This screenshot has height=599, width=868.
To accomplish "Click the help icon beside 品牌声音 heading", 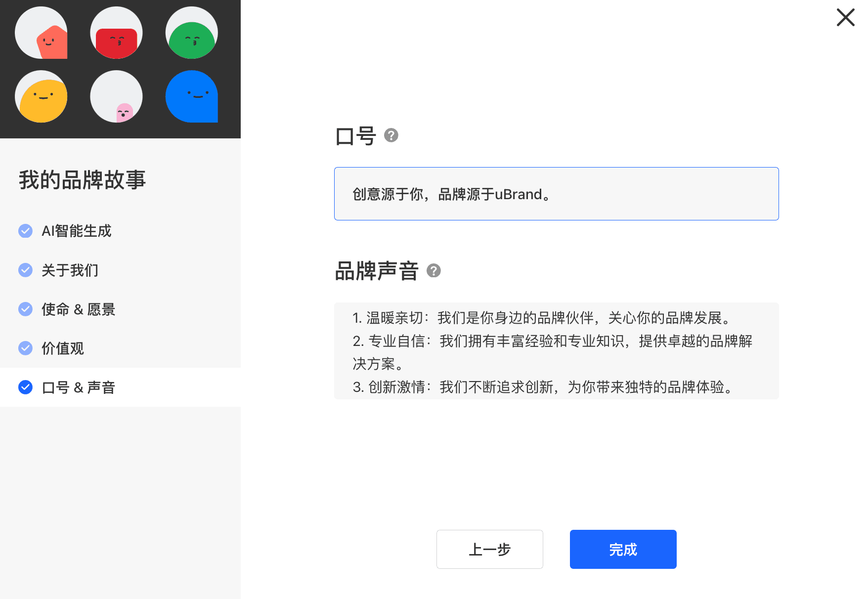I will pyautogui.click(x=434, y=271).
